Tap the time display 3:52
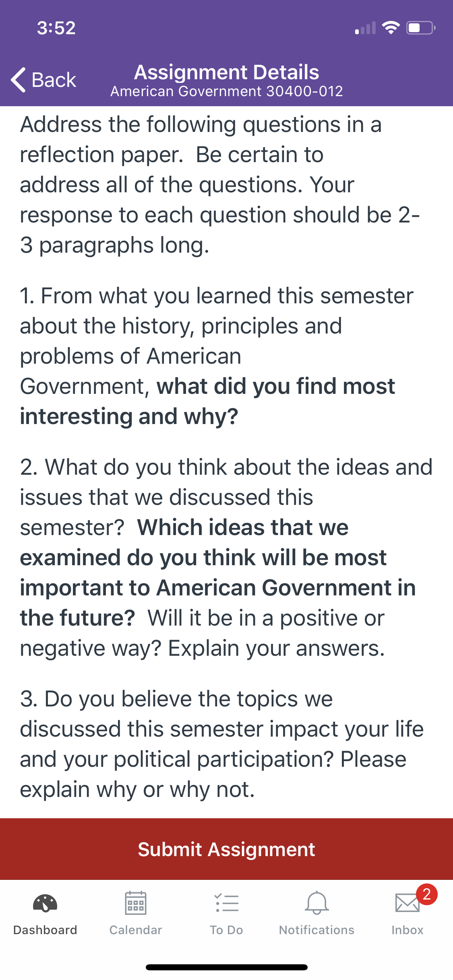Screen dimensions: 453x980 tap(56, 28)
